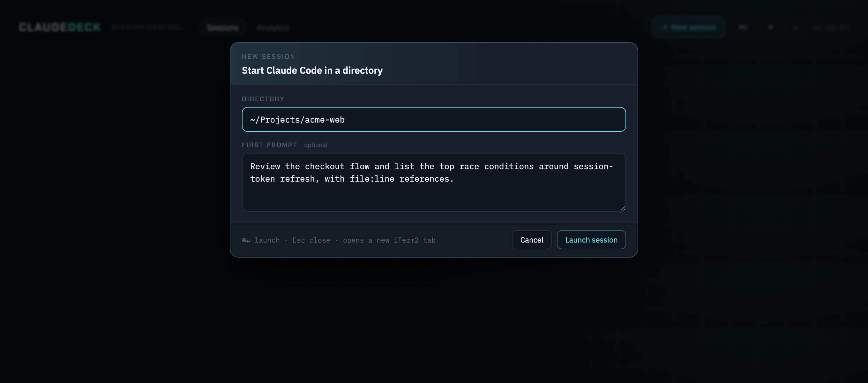Cancel the new session dialog
Screen dimensions: 868x383
[531, 240]
